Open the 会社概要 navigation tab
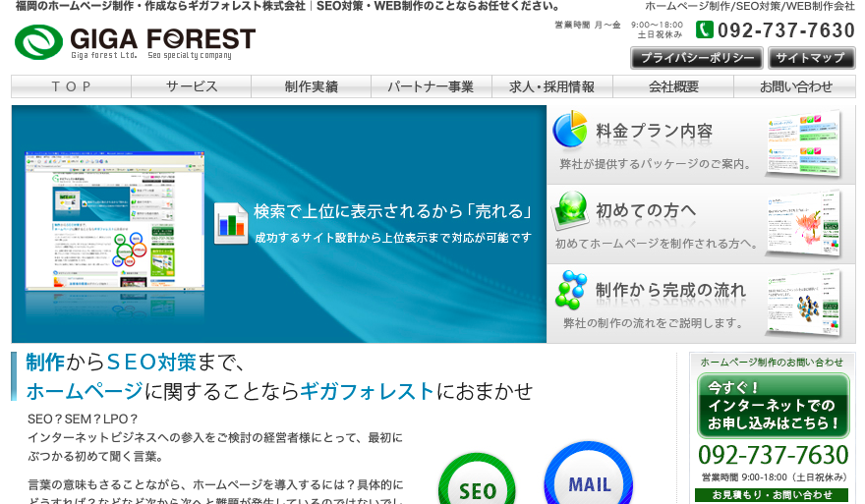865x504 pixels. coord(673,86)
